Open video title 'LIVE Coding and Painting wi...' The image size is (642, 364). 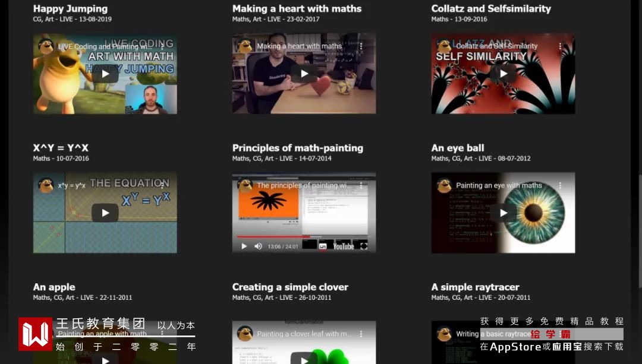105,47
